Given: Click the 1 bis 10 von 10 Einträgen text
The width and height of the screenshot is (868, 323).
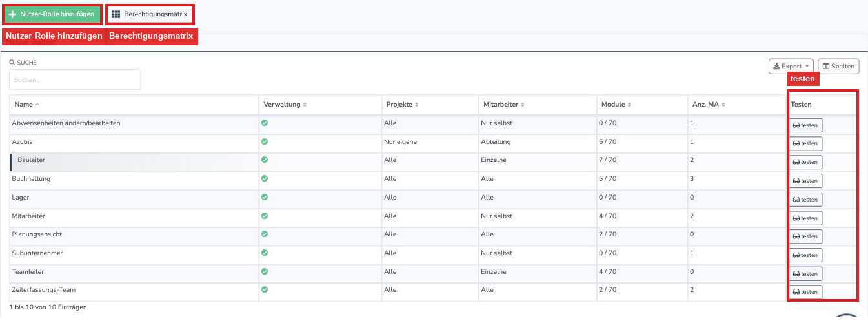Looking at the screenshot, I should (x=48, y=307).
